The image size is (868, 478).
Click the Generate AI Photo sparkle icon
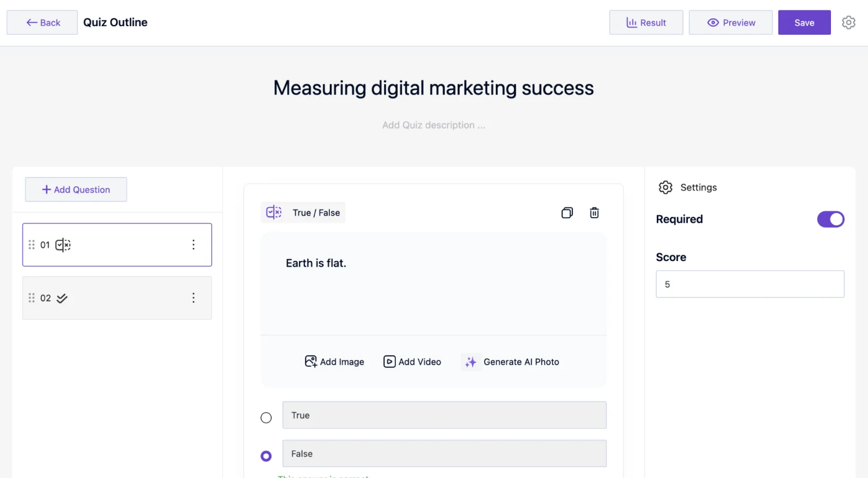point(470,362)
